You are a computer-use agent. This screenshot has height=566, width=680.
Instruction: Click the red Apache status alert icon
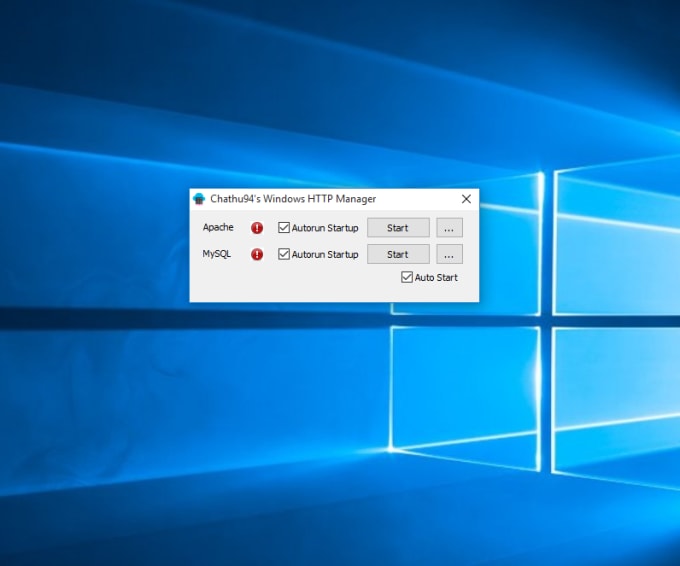[x=257, y=228]
